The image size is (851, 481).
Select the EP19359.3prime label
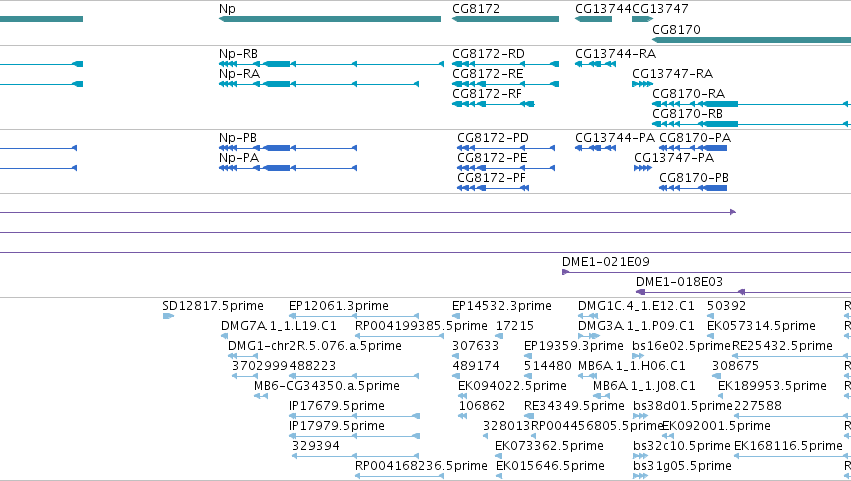tap(574, 346)
